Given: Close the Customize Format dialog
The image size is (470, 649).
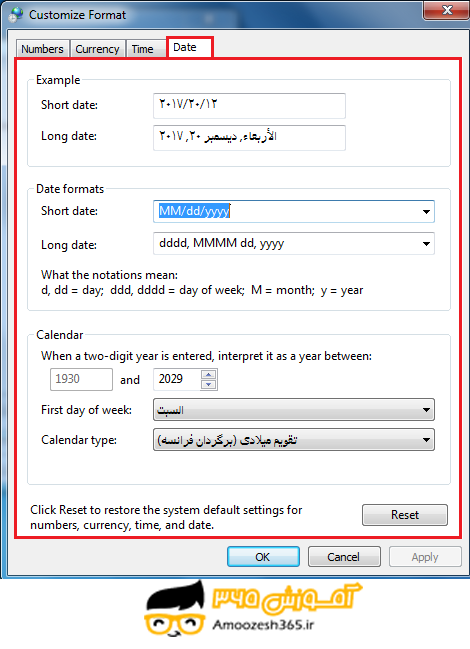Looking at the screenshot, I should tap(446, 10).
